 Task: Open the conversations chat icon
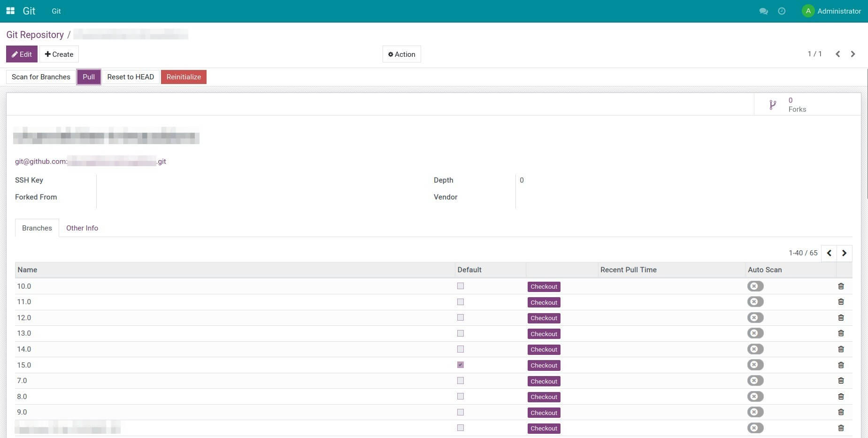click(763, 11)
